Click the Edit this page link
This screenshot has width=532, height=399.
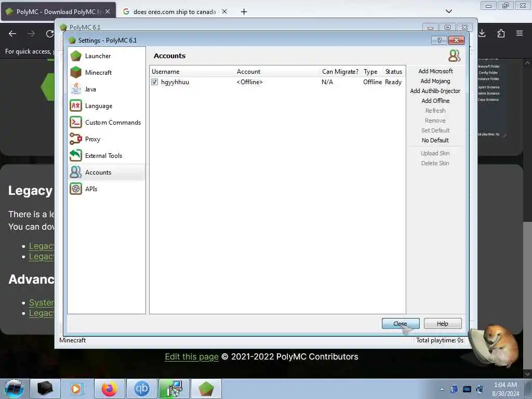point(192,356)
